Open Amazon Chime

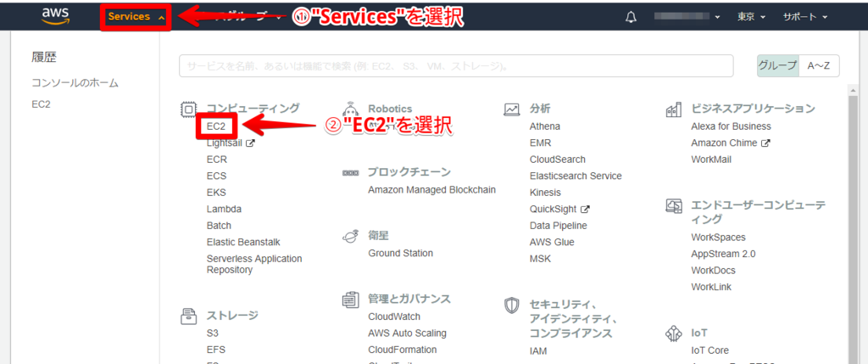point(724,143)
